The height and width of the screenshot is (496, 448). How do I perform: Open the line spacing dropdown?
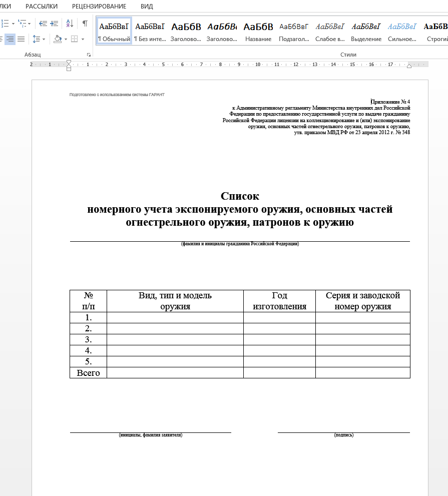click(x=38, y=39)
